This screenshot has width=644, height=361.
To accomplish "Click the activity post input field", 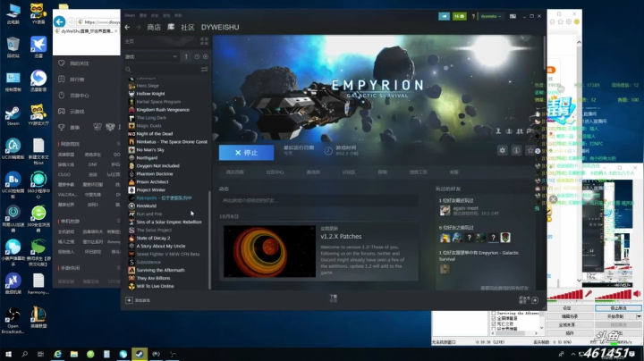I will (318, 200).
